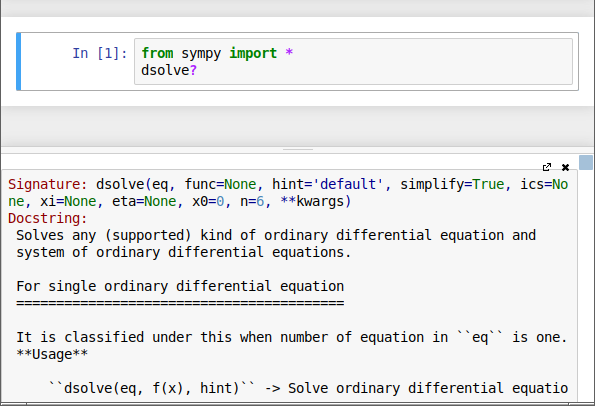
Task: Click hint='default' in the signature
Action: click(x=328, y=184)
